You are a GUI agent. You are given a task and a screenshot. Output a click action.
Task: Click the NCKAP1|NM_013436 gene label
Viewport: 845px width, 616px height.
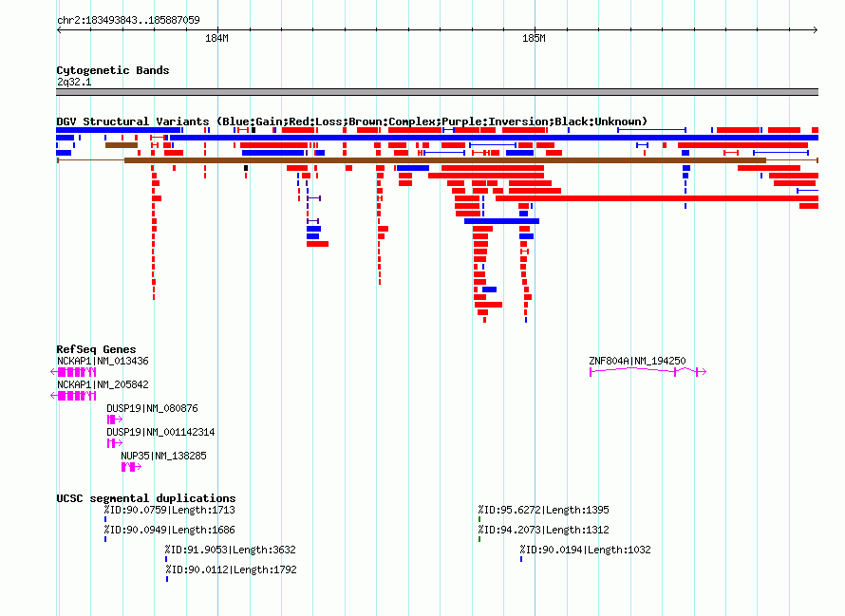point(103,361)
